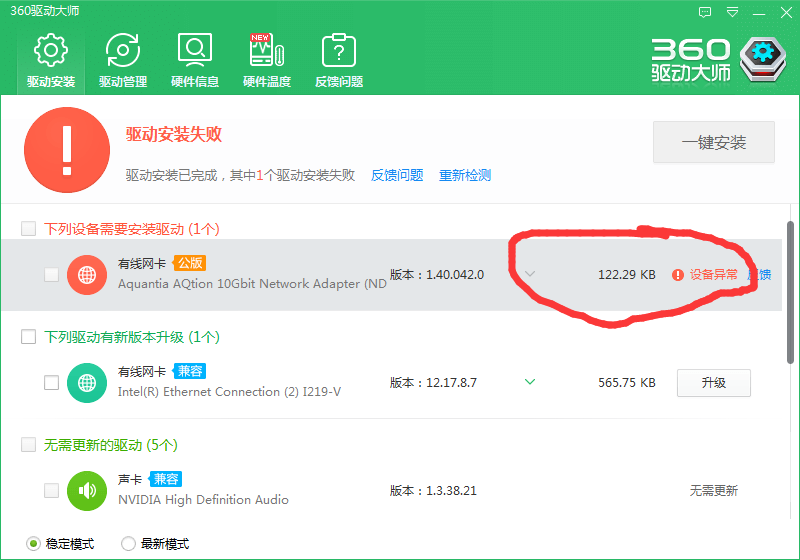Close the 360驱动大师 window
This screenshot has width=800, height=560.
click(786, 12)
